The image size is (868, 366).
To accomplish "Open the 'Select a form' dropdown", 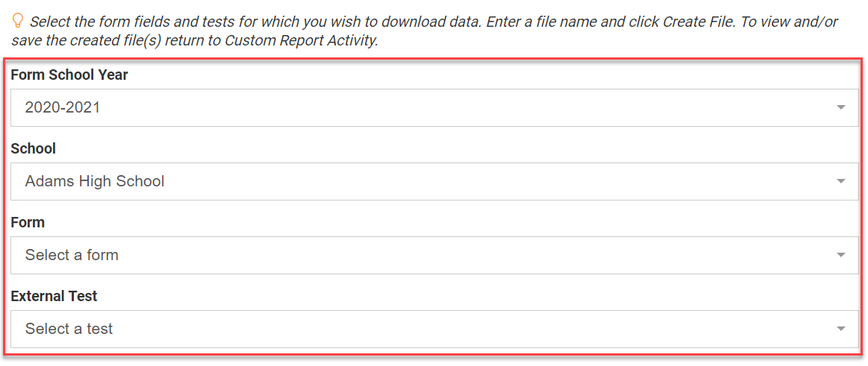I will 434,255.
